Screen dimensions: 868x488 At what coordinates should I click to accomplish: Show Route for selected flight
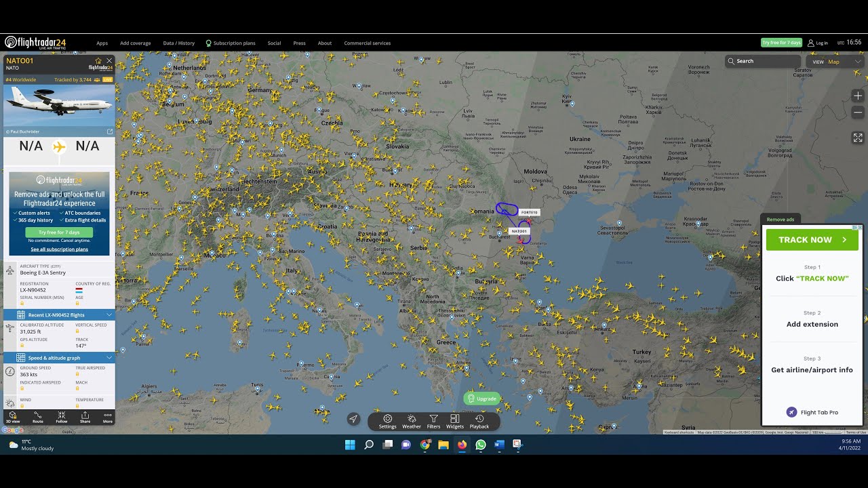[38, 417]
